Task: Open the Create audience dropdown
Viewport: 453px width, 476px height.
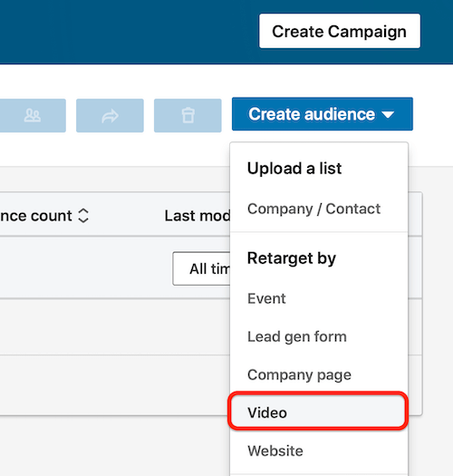Action: coord(323,114)
